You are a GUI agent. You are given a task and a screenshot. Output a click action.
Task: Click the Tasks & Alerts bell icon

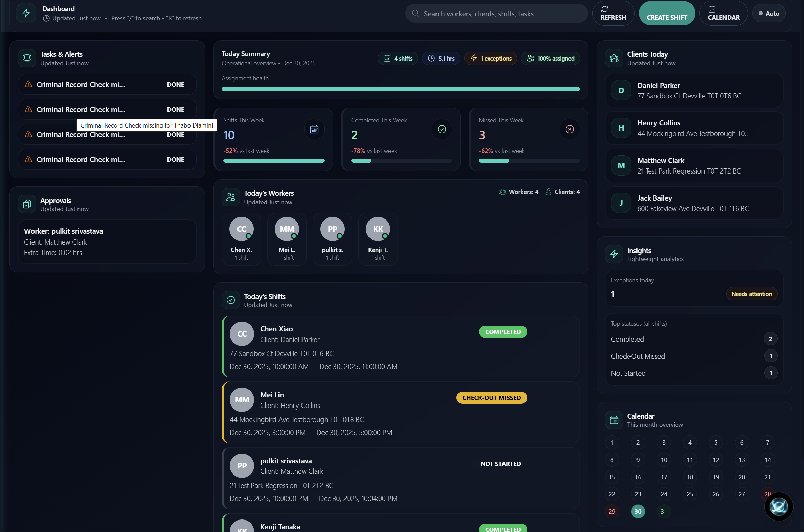click(27, 59)
